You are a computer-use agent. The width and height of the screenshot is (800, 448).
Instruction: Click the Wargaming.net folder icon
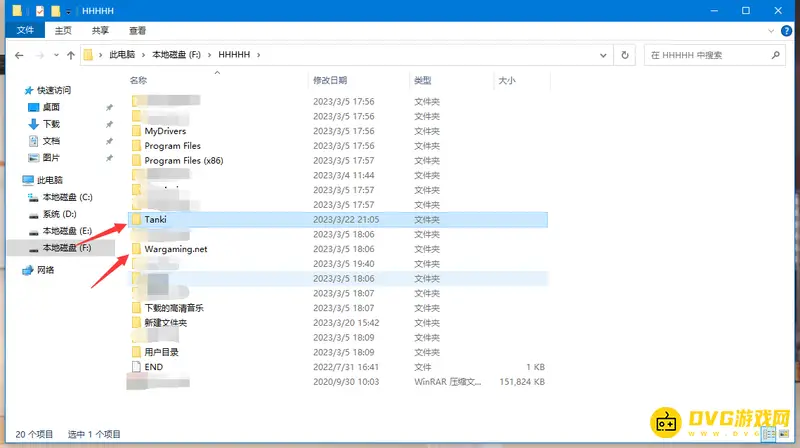point(136,249)
